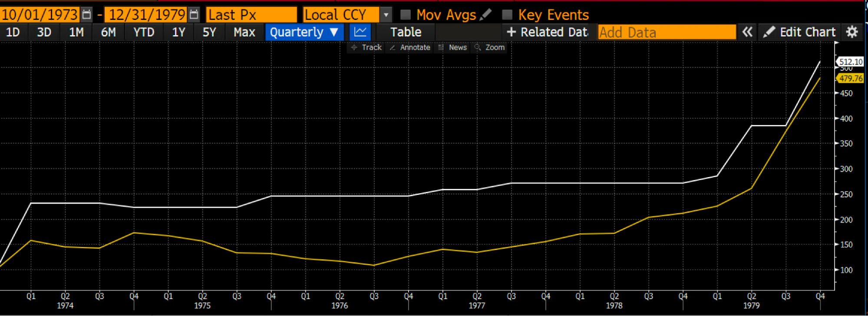The image size is (868, 316).
Task: Expand the Local CCY currency dropdown
Action: point(386,15)
